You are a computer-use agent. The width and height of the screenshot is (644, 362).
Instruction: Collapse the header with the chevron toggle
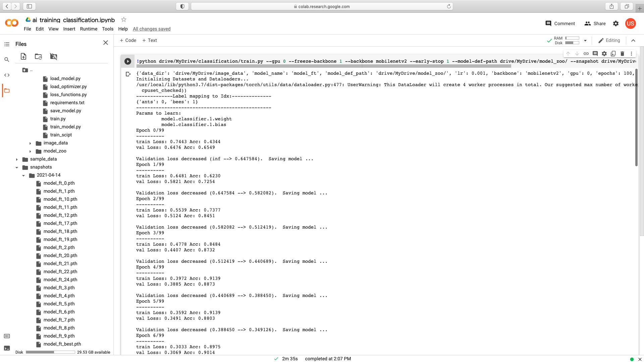pyautogui.click(x=633, y=41)
